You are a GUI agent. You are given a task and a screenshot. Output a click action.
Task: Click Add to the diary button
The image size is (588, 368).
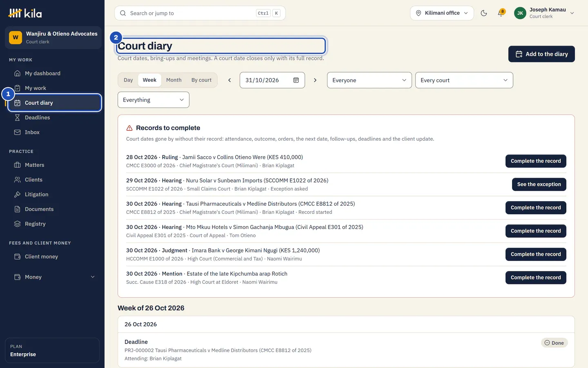pos(541,54)
